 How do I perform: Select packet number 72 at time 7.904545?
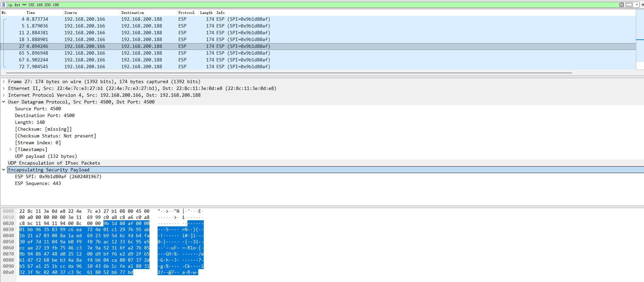pyautogui.click(x=318, y=67)
